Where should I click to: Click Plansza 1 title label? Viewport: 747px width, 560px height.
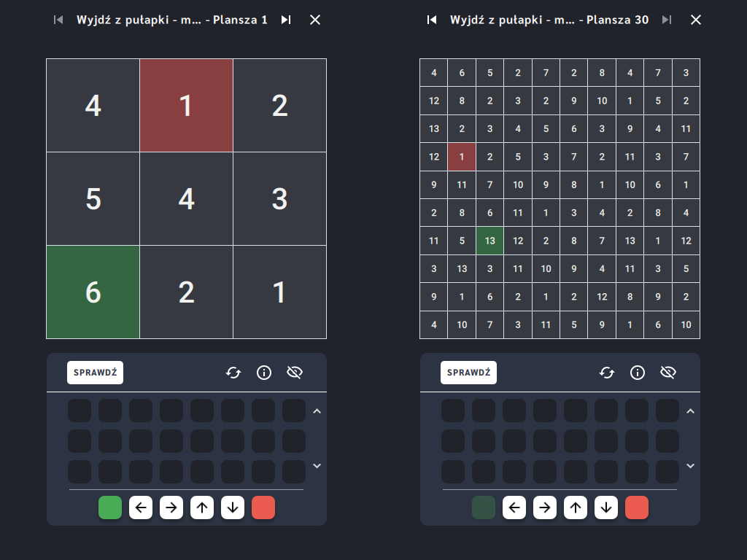(x=172, y=20)
